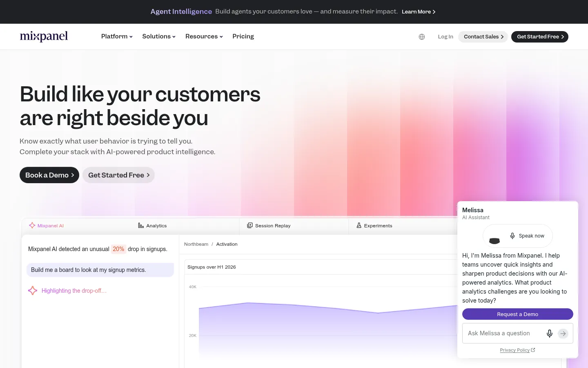The image size is (588, 368).
Task: Click the Mixpanel logo
Action: (x=44, y=36)
